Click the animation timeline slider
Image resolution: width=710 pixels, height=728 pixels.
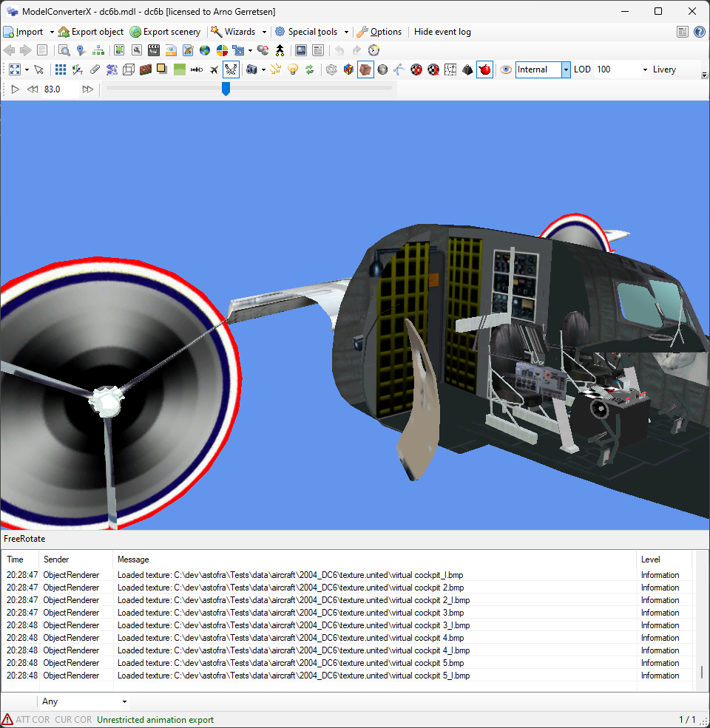pyautogui.click(x=226, y=89)
